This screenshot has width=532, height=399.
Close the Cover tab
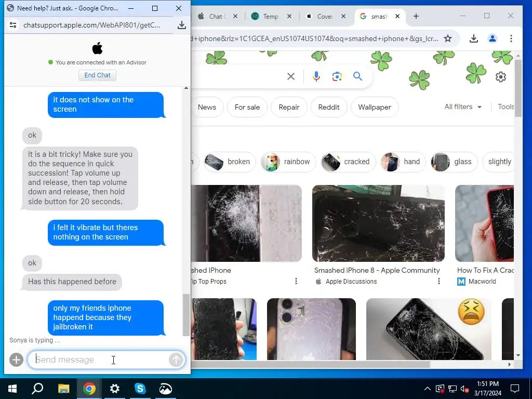(x=343, y=16)
